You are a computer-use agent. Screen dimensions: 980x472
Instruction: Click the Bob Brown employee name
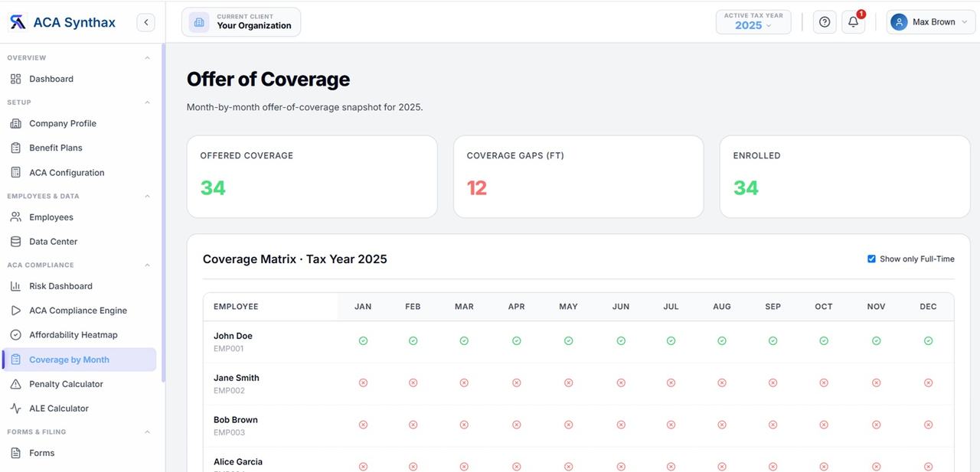[236, 420]
